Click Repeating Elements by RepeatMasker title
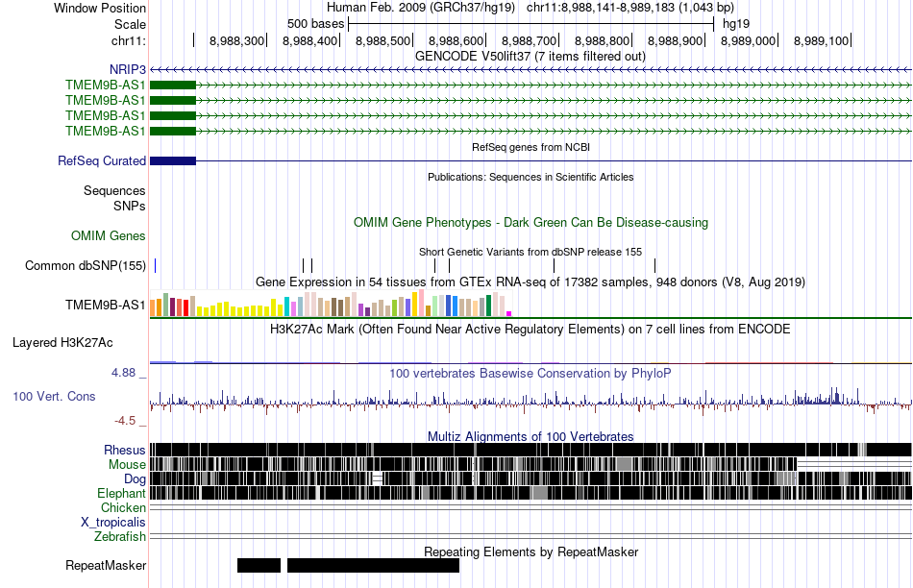This screenshot has width=913, height=588. [531, 551]
